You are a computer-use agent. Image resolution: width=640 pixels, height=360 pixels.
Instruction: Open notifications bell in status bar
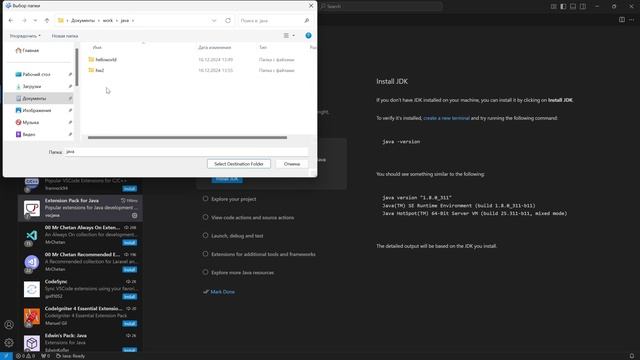(x=631, y=356)
